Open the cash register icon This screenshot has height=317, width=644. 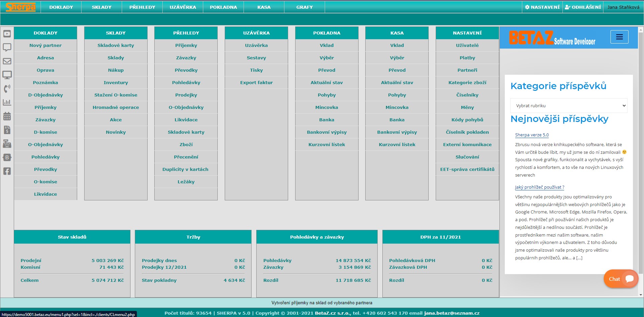[x=7, y=144]
